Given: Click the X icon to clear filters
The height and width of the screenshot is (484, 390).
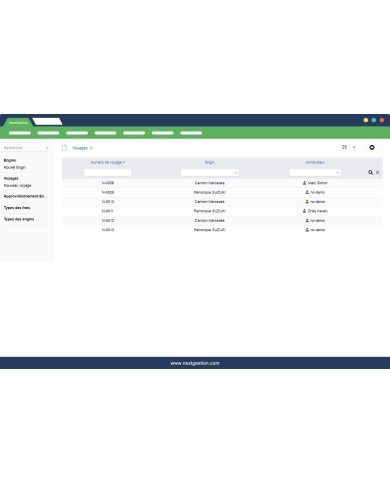Looking at the screenshot, I should tap(377, 172).
